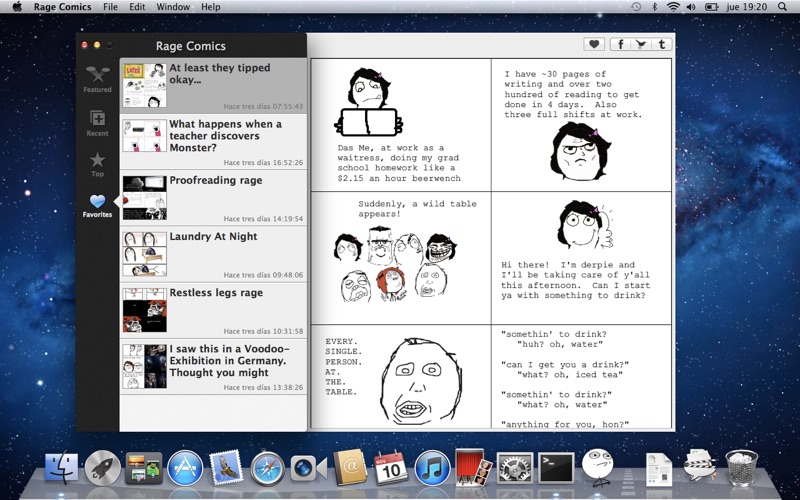Click the Rage Comics dock icon

pyautogui.click(x=597, y=466)
